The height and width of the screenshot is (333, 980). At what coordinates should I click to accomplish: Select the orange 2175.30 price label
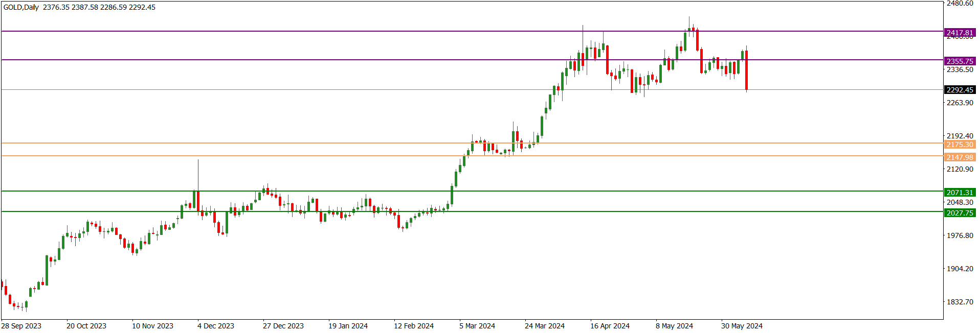[x=960, y=145]
